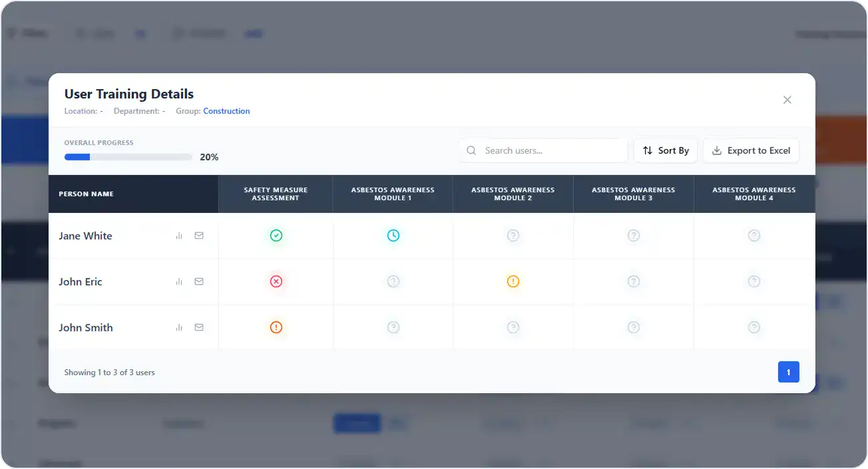Click John Smith's bar chart stats icon

pyautogui.click(x=178, y=327)
